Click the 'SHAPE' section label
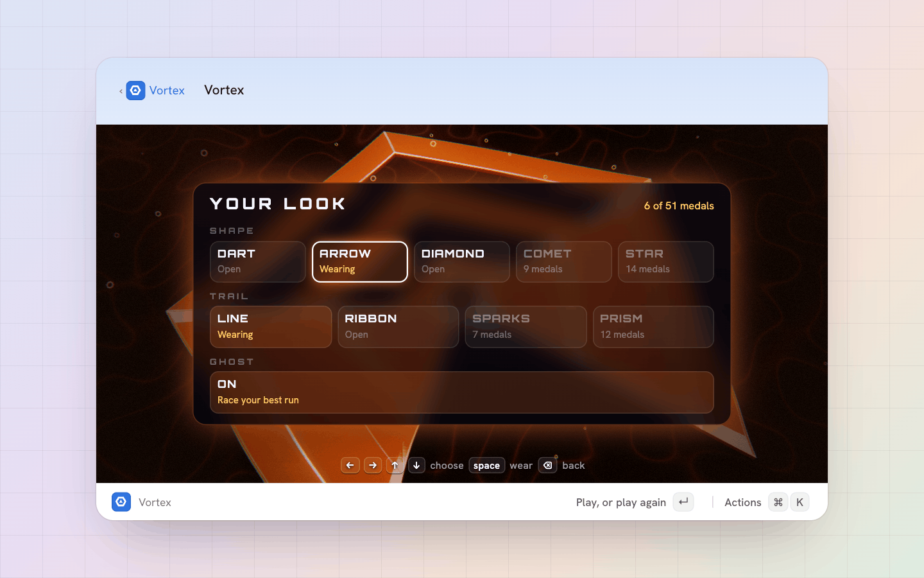This screenshot has height=578, width=924. pos(232,231)
